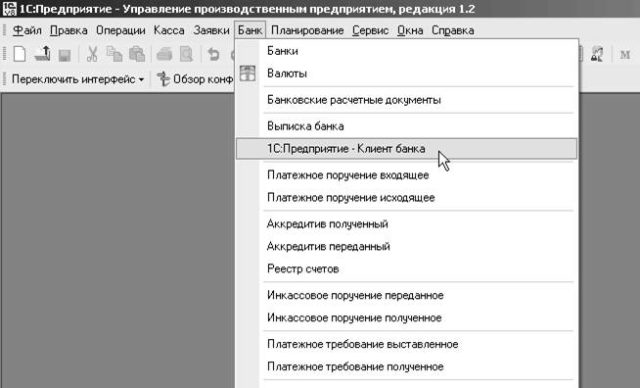The image size is (640, 388).
Task: Launch 1С:Предприятие - Клиент банка
Action: pyautogui.click(x=407, y=149)
